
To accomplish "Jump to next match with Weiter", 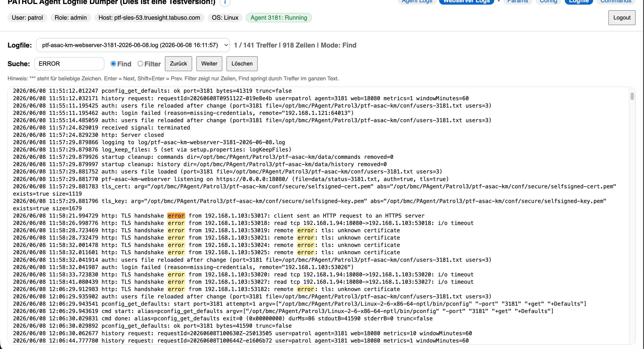I will [209, 64].
